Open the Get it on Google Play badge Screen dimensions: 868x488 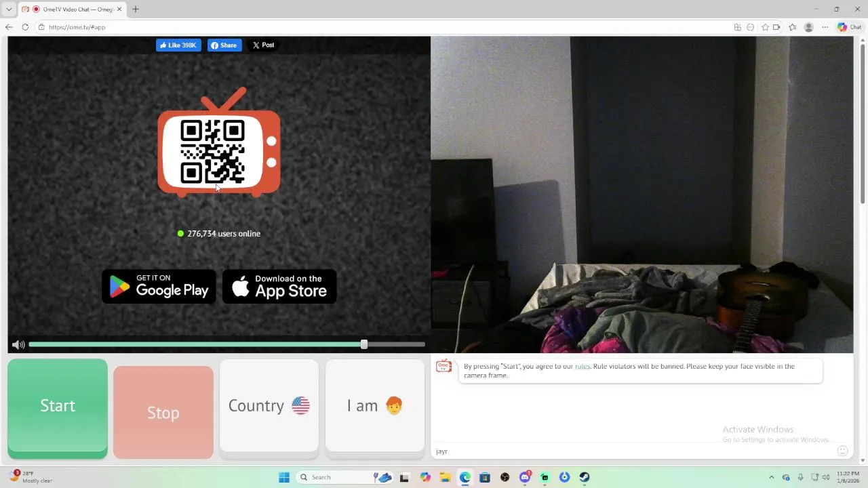159,287
